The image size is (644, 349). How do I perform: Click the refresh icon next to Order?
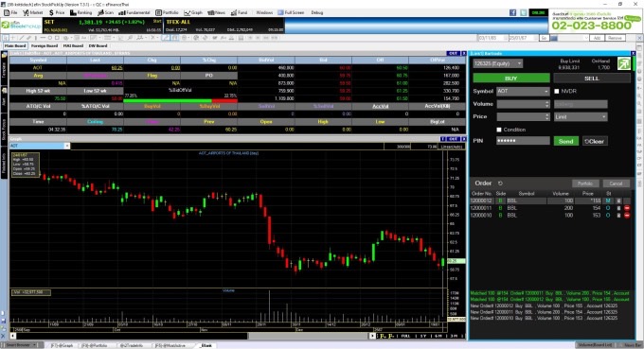point(500,183)
